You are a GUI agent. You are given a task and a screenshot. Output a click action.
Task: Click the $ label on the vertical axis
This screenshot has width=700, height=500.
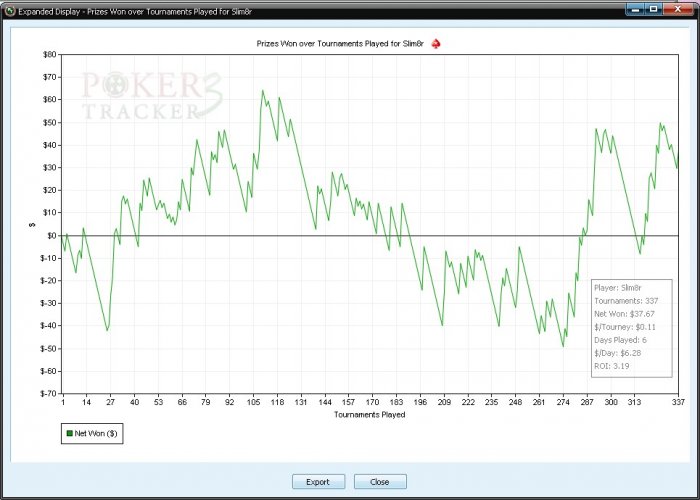[x=31, y=224]
